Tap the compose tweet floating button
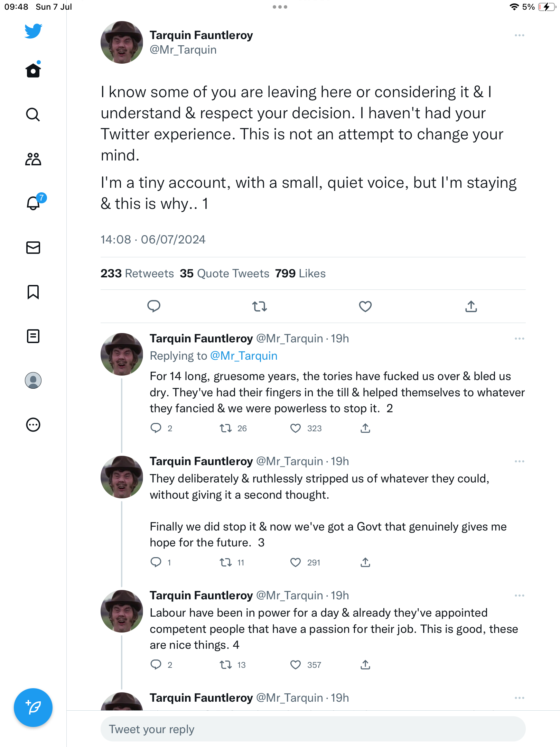 coord(33,708)
